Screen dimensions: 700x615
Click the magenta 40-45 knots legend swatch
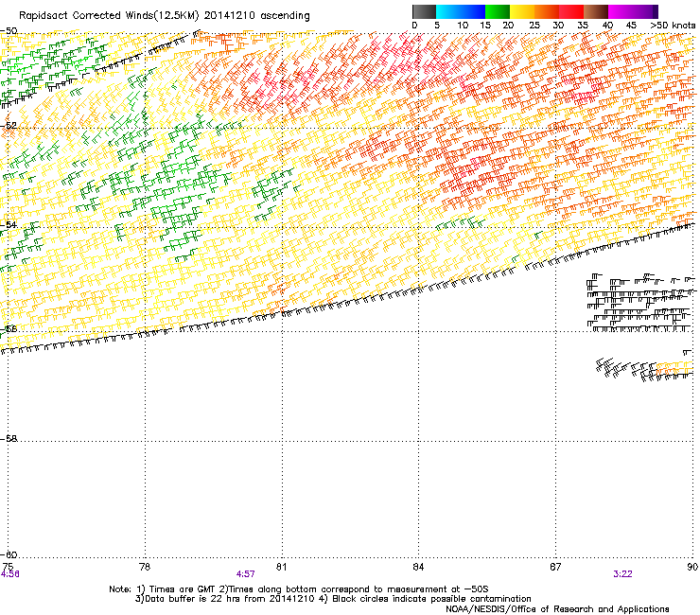621,11
